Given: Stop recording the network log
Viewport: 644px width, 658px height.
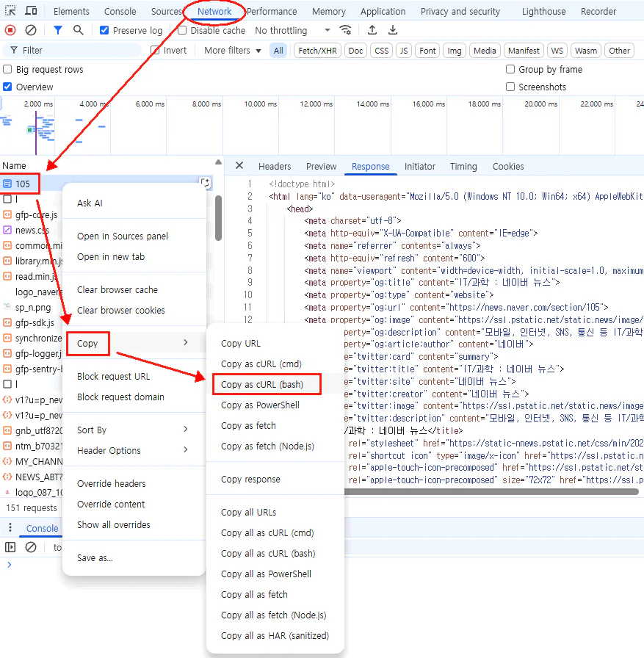Looking at the screenshot, I should 10,30.
